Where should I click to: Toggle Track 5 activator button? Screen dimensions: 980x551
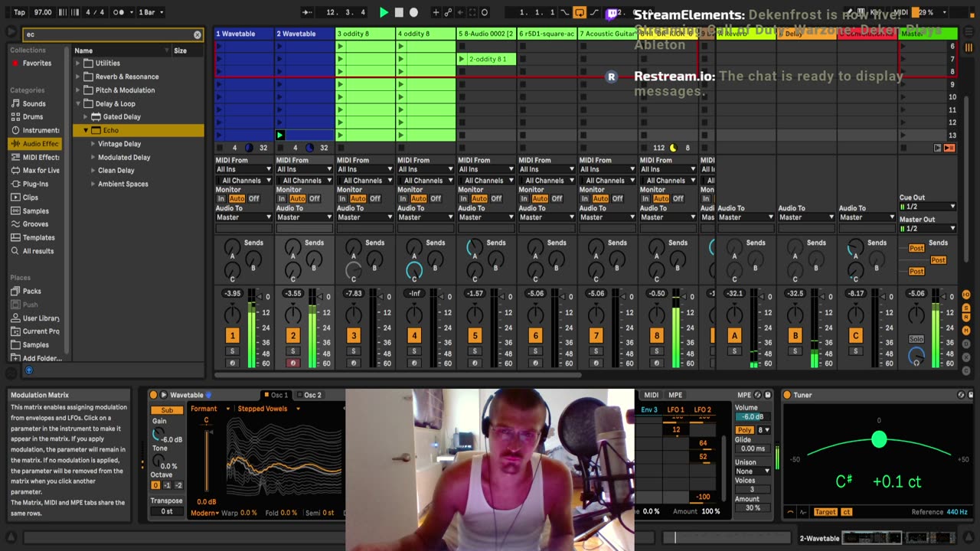[475, 335]
